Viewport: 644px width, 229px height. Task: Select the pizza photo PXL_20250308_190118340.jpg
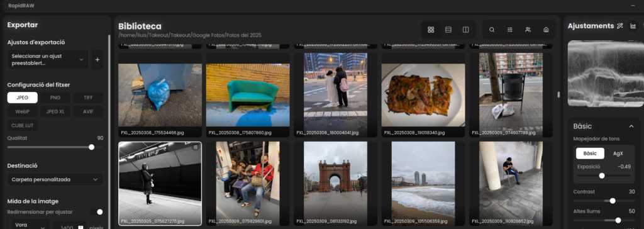(423, 95)
